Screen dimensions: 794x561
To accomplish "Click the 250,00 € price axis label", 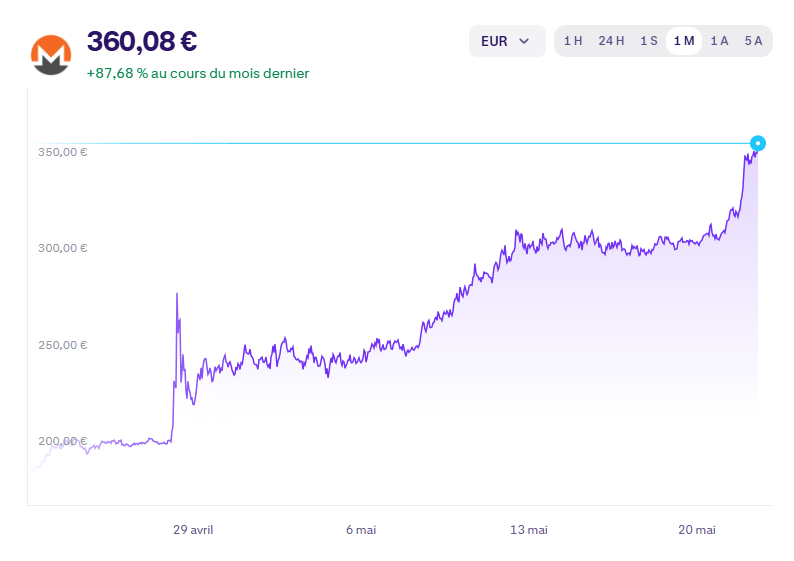I will point(63,345).
